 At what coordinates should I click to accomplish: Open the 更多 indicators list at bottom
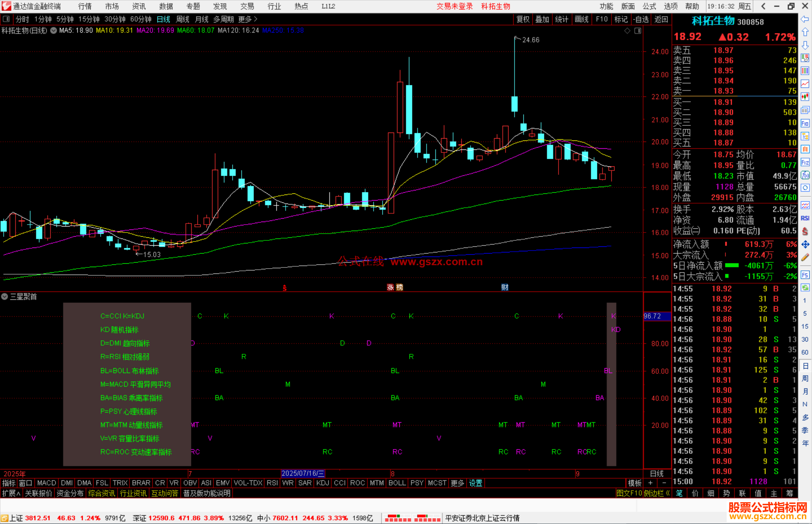pos(458,483)
